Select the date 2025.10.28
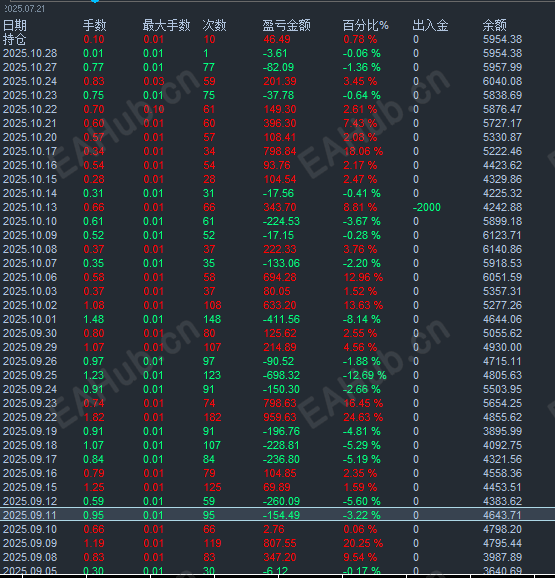The height and width of the screenshot is (578, 555). [x=30, y=53]
